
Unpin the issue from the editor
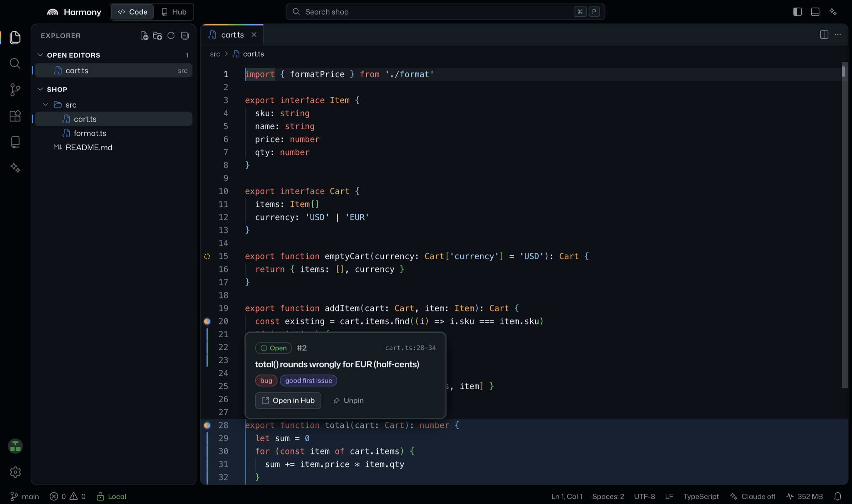(348, 400)
